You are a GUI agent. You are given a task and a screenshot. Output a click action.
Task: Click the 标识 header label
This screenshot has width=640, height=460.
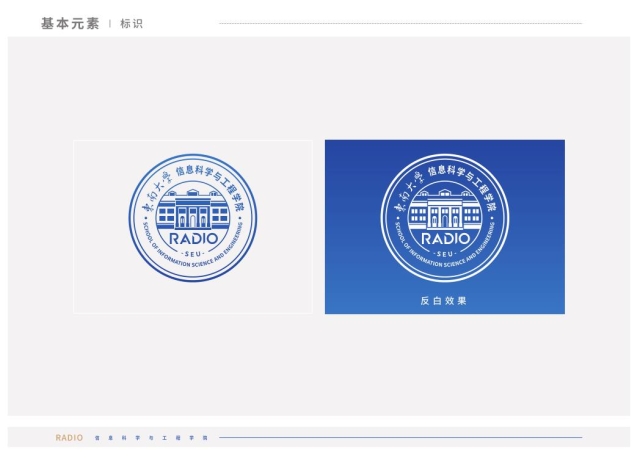(131, 23)
